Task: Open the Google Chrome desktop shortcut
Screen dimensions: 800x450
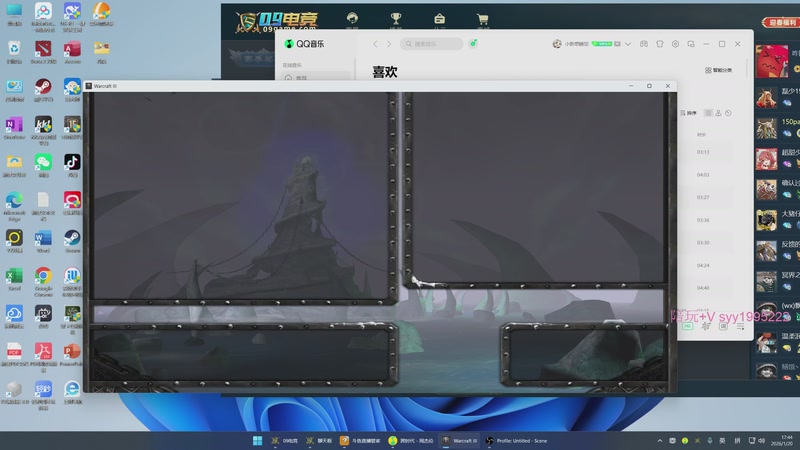Action: tap(43, 281)
